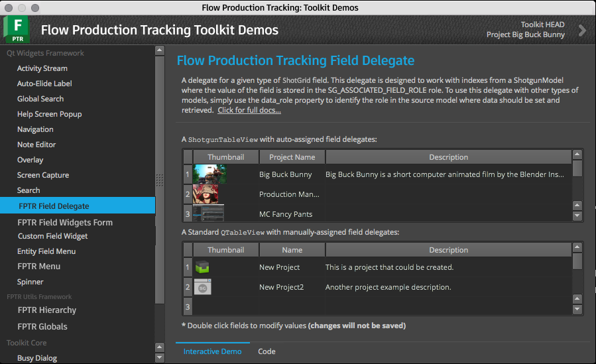This screenshot has width=596, height=364.
Task: Select Busy Dialog item
Action: 37,358
